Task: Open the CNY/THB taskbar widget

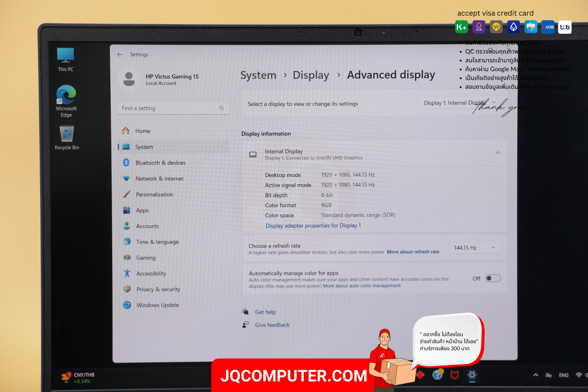Action: pos(78,378)
